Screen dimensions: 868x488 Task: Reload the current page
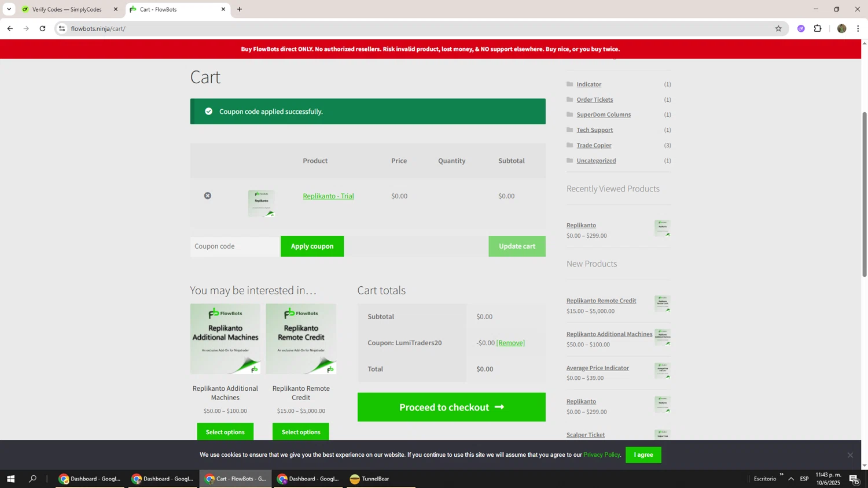tap(42, 28)
